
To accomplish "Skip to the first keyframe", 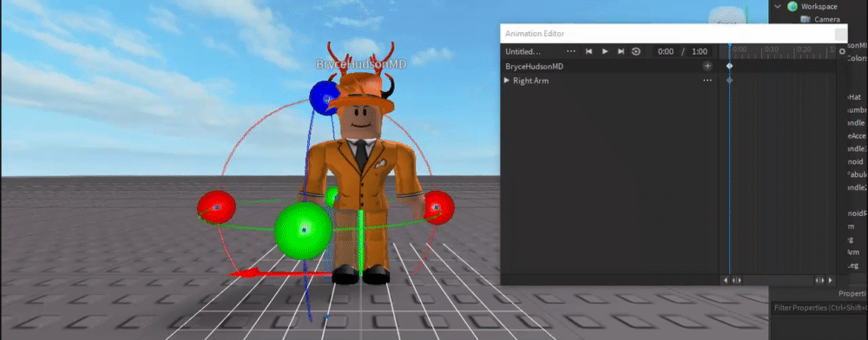I will (589, 51).
